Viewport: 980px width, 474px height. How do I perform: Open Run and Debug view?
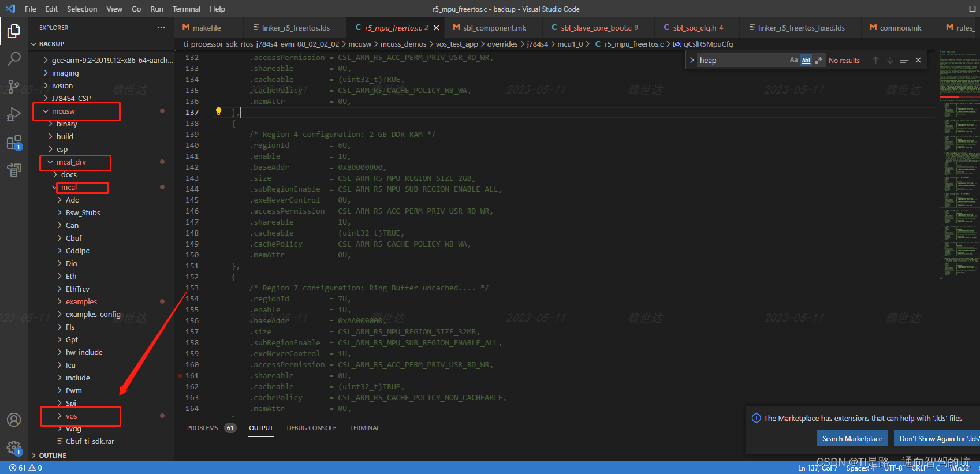point(14,114)
